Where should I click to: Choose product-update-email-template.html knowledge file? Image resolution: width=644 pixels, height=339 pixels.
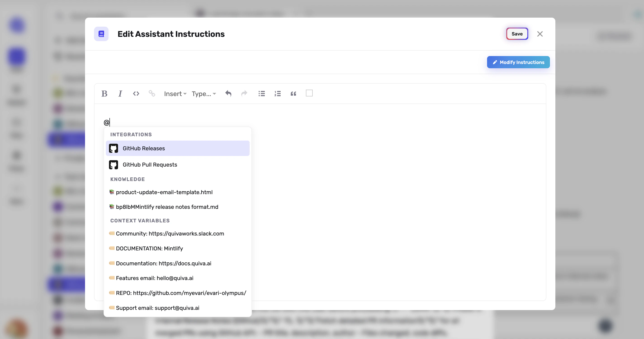click(x=164, y=192)
